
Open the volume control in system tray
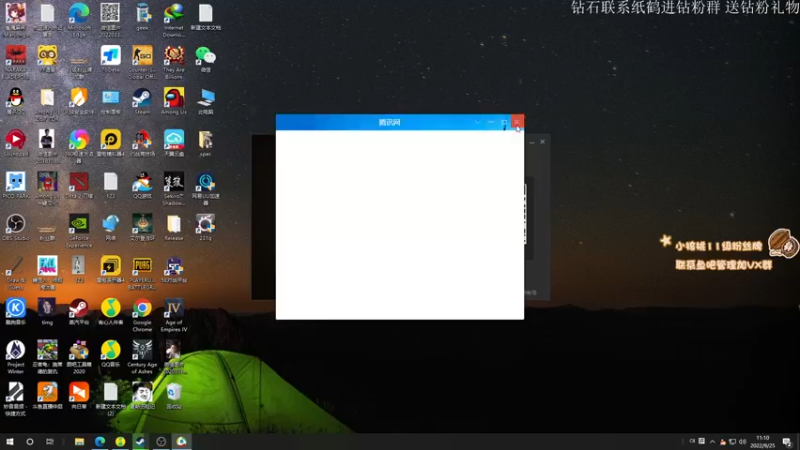coord(742,442)
